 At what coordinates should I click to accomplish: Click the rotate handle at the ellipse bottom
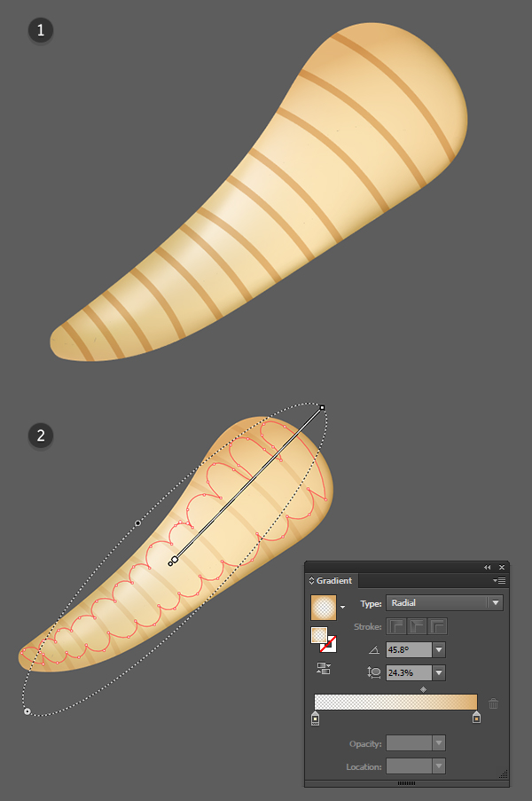pos(27,711)
